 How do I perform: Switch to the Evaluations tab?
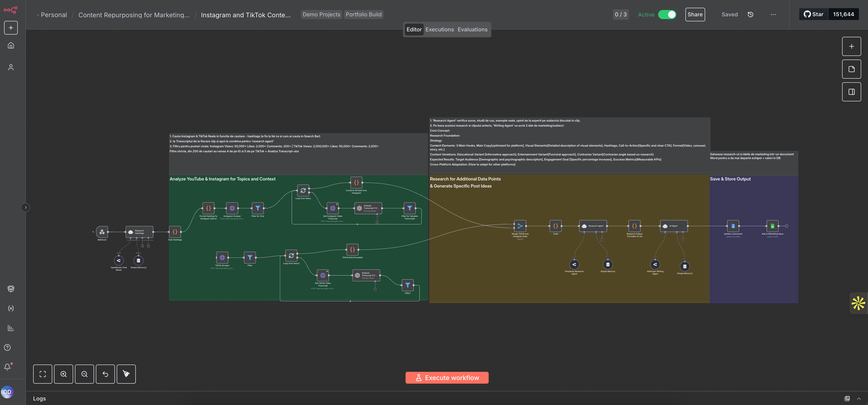tap(472, 29)
